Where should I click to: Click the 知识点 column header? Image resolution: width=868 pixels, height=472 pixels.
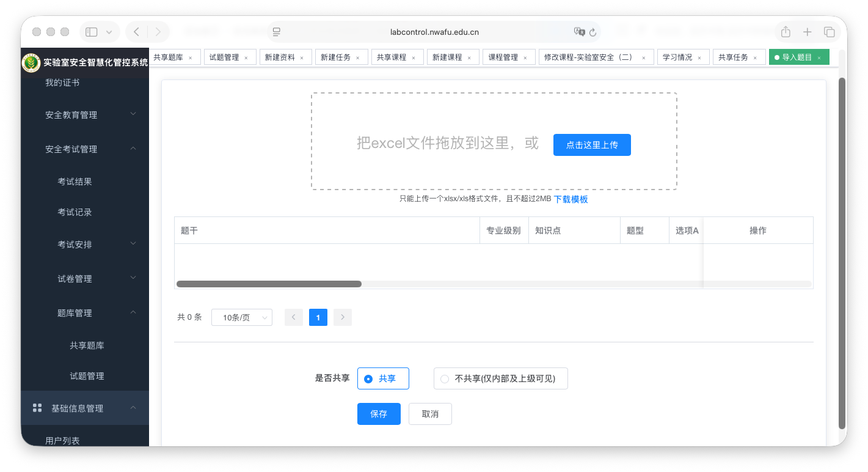click(574, 230)
